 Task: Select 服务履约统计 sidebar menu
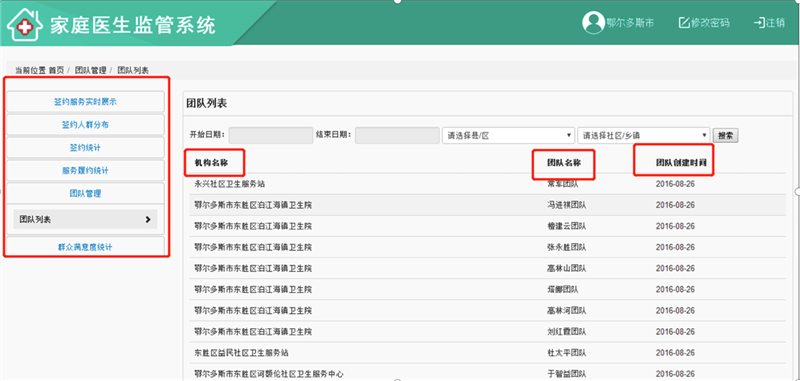click(x=85, y=170)
